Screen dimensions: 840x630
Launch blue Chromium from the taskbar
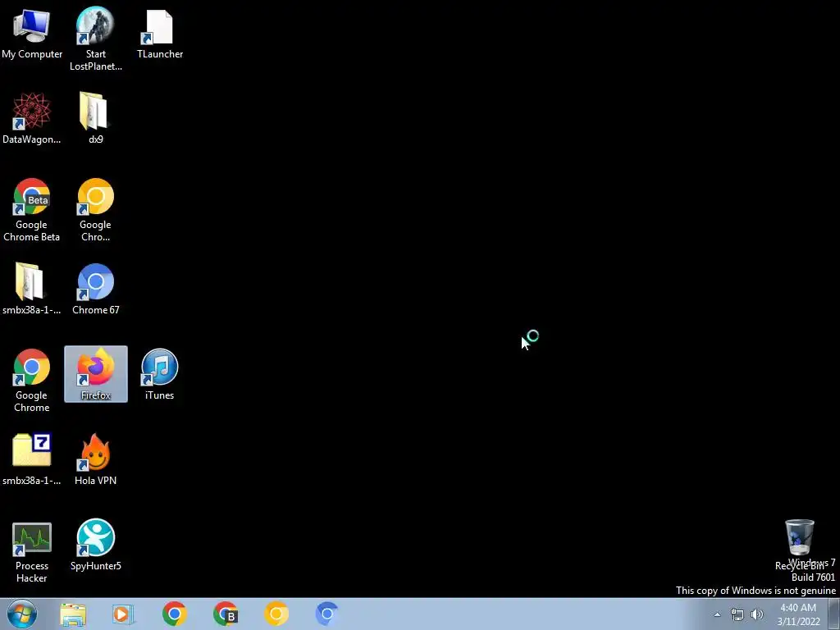(x=326, y=614)
